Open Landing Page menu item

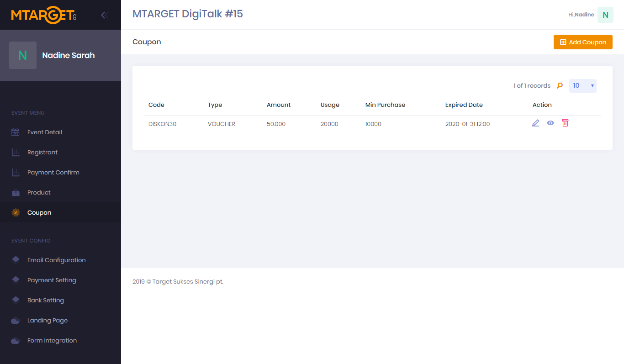click(x=60, y=320)
